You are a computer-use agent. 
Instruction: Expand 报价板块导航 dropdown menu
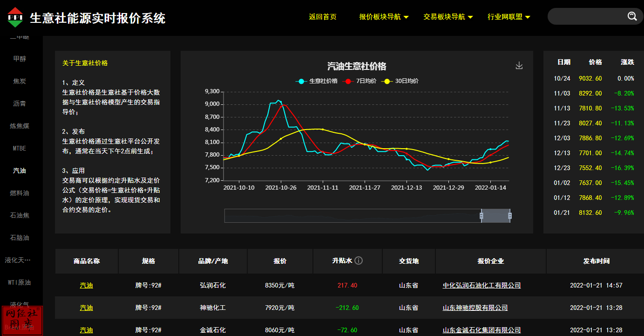click(384, 17)
